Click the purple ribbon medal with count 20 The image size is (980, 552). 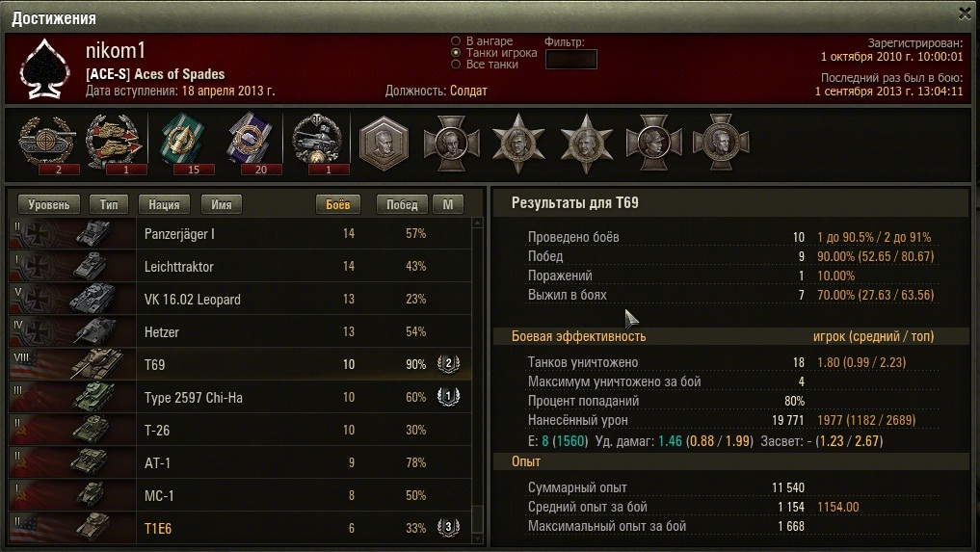(251, 144)
